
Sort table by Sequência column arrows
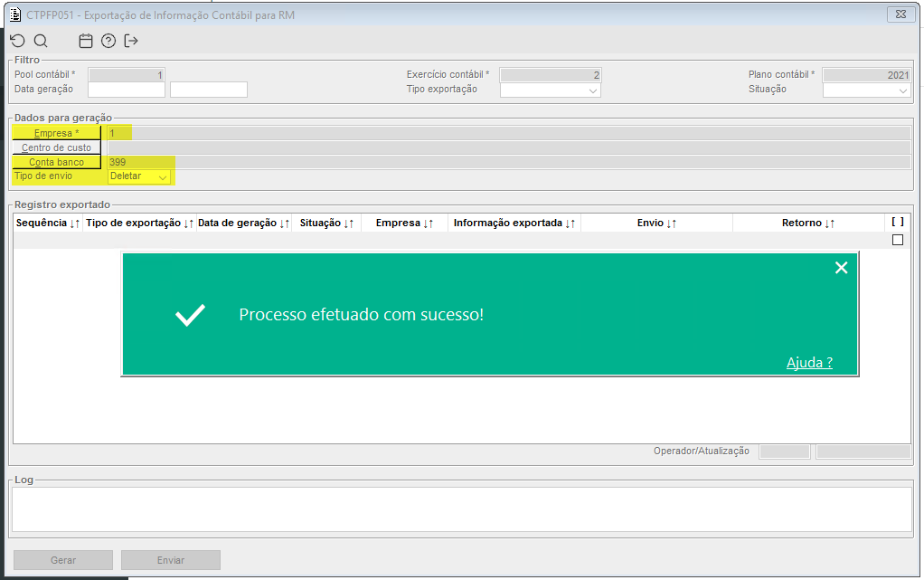click(74, 223)
